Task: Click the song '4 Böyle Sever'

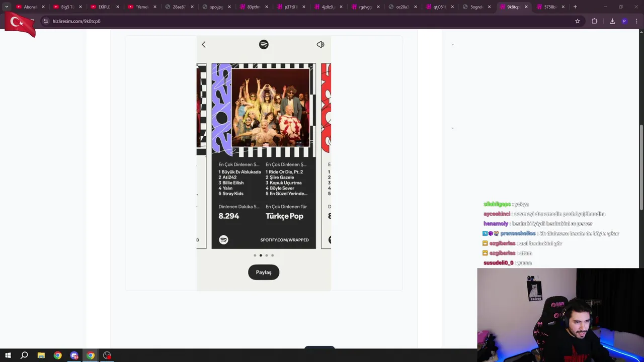Action: pyautogui.click(x=280, y=189)
